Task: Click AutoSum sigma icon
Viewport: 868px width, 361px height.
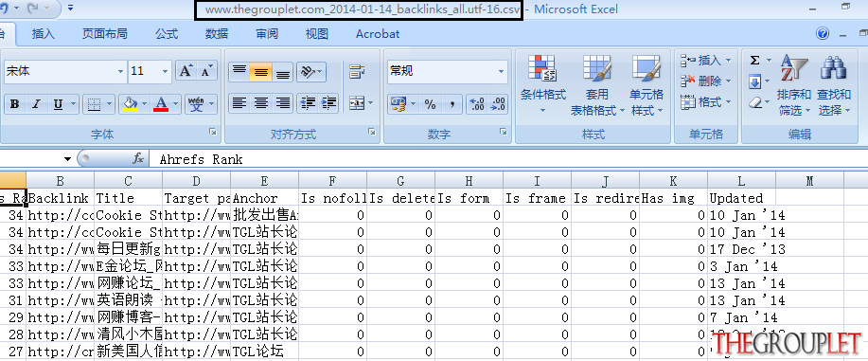Action: [754, 61]
